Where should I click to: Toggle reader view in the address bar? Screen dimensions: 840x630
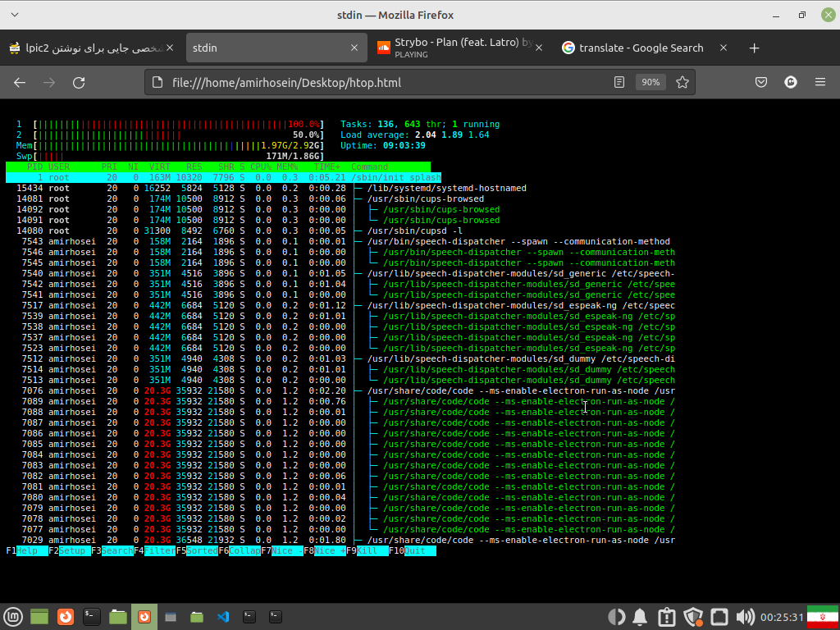pyautogui.click(x=619, y=83)
